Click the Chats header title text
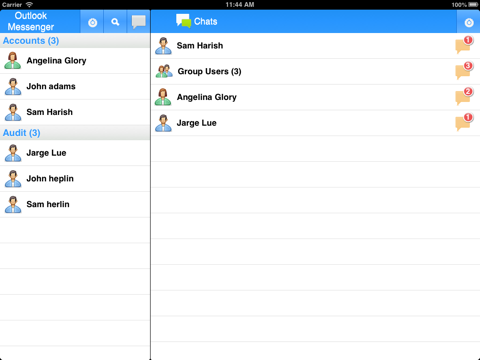480x360 pixels. pyautogui.click(x=205, y=22)
